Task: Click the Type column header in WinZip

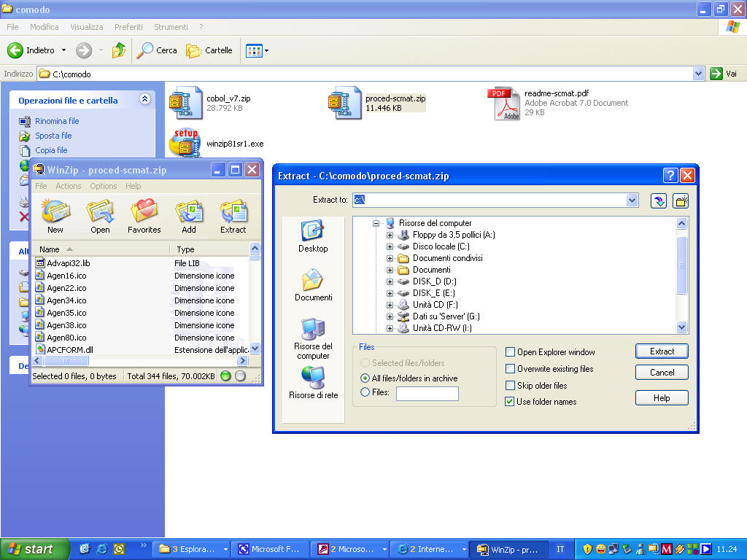Action: point(209,249)
